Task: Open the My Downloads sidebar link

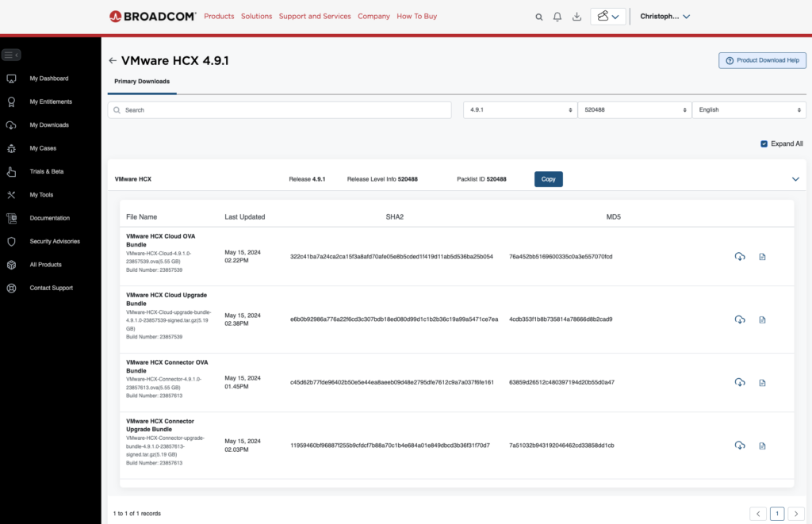Action: point(49,125)
